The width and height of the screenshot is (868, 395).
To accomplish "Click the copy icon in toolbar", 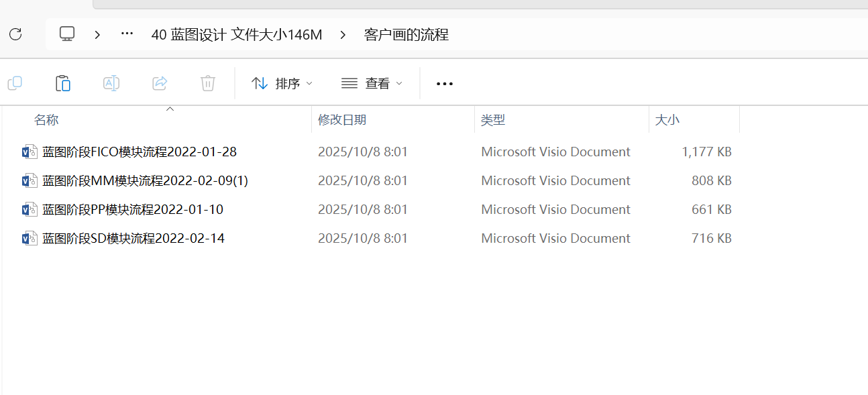I will coord(15,83).
